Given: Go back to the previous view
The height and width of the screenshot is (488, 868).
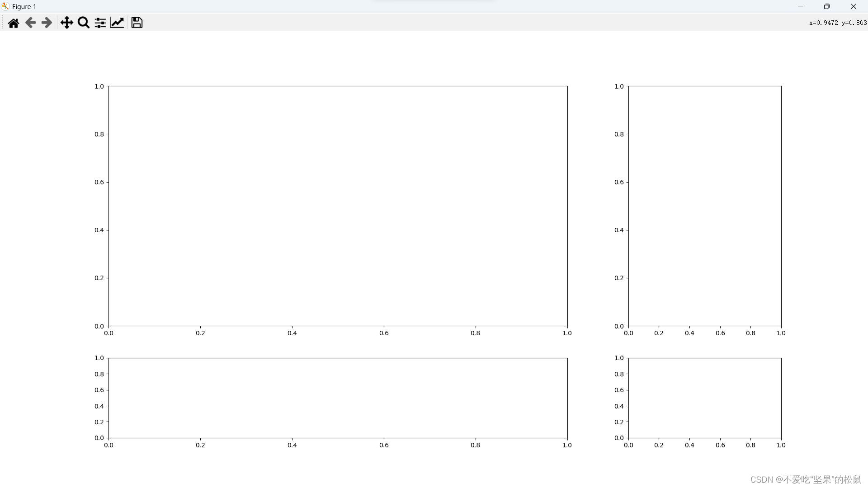Looking at the screenshot, I should (x=30, y=23).
